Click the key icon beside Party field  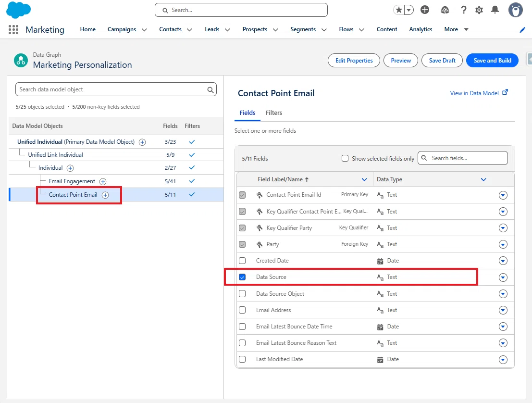[x=260, y=244]
